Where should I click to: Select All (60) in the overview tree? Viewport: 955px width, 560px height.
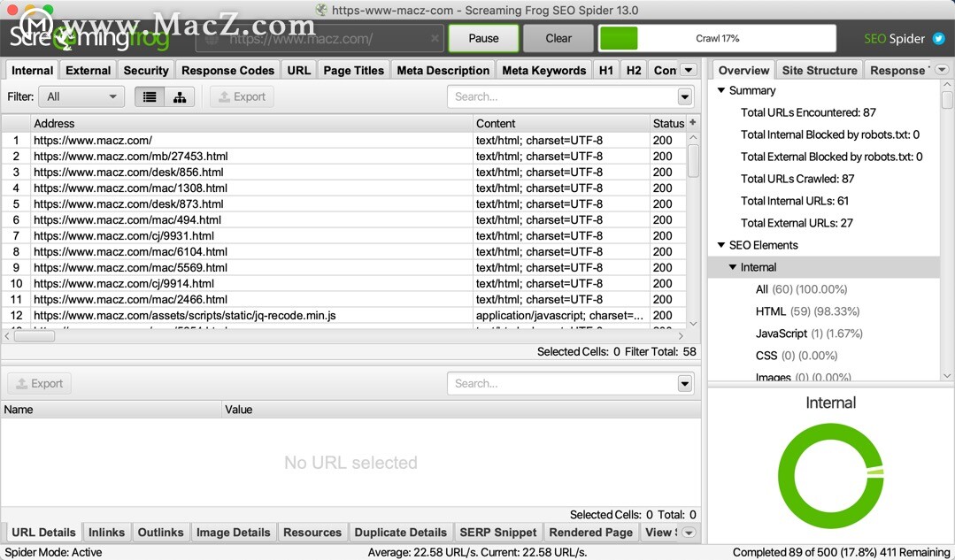(x=801, y=289)
